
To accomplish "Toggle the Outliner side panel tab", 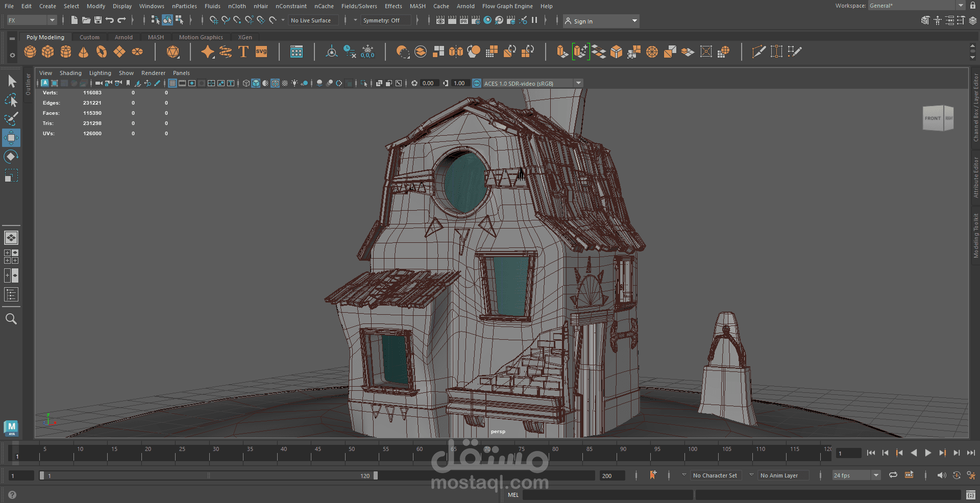I will (28, 84).
